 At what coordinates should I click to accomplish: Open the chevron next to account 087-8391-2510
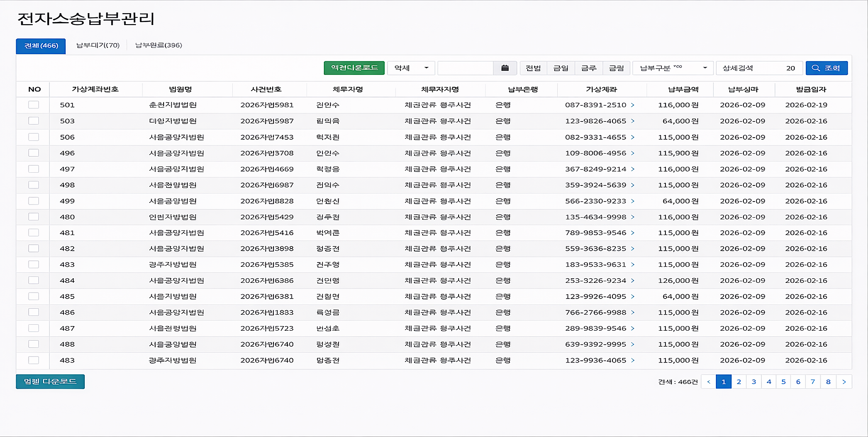tap(632, 105)
